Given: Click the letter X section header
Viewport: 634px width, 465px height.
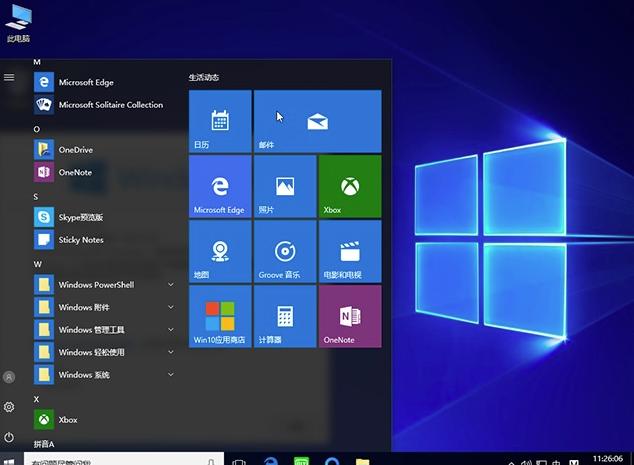Looking at the screenshot, I should (x=36, y=399).
